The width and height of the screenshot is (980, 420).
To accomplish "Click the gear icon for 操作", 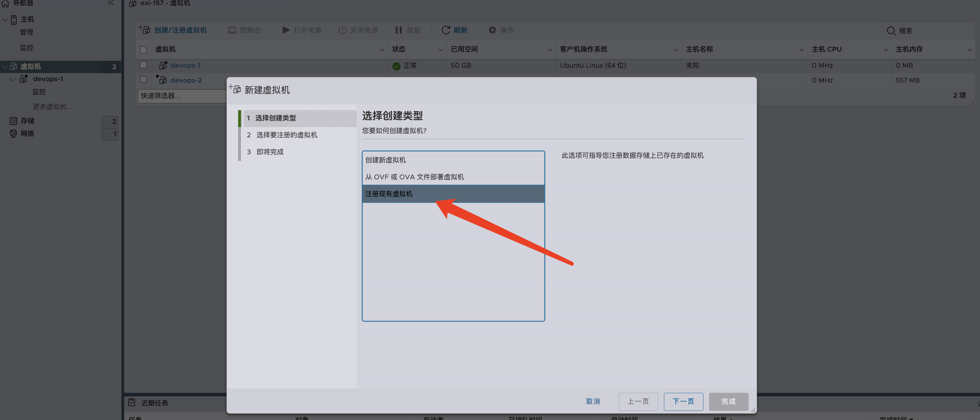I will (492, 30).
